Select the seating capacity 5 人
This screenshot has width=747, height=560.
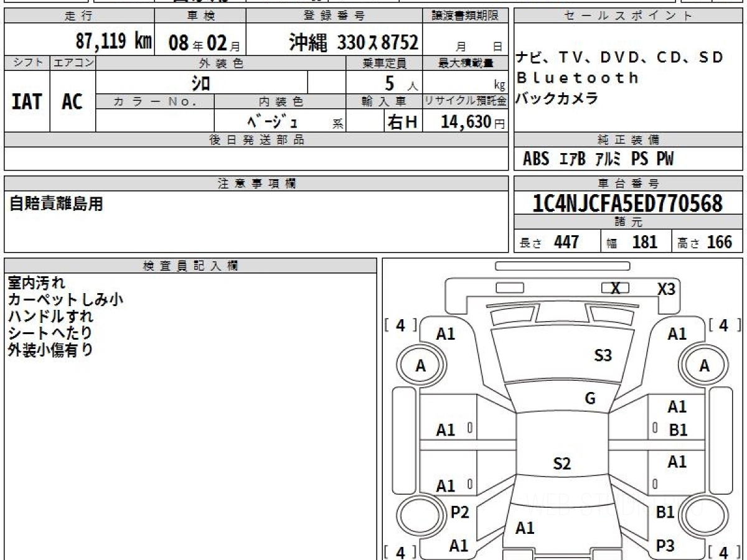point(401,83)
